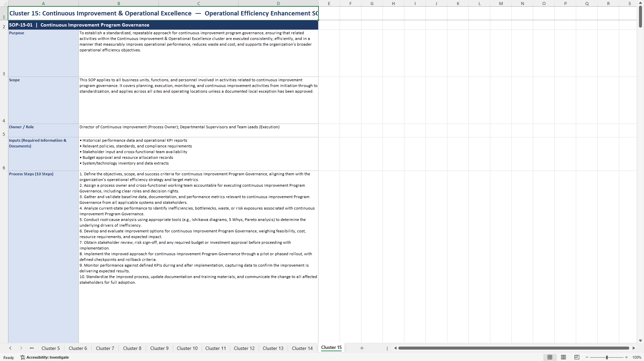Switch to Normal view in status bar
The width and height of the screenshot is (644, 361).
click(550, 357)
